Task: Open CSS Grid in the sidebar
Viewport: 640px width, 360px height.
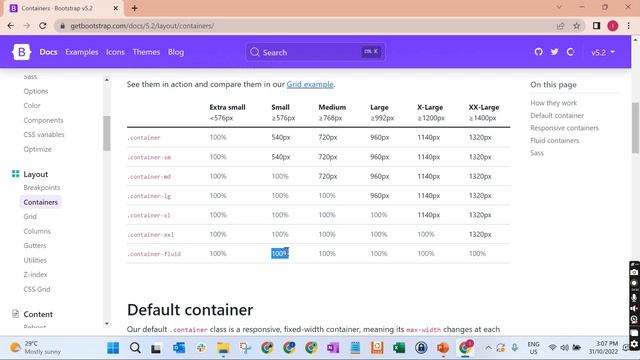Action: [x=37, y=289]
